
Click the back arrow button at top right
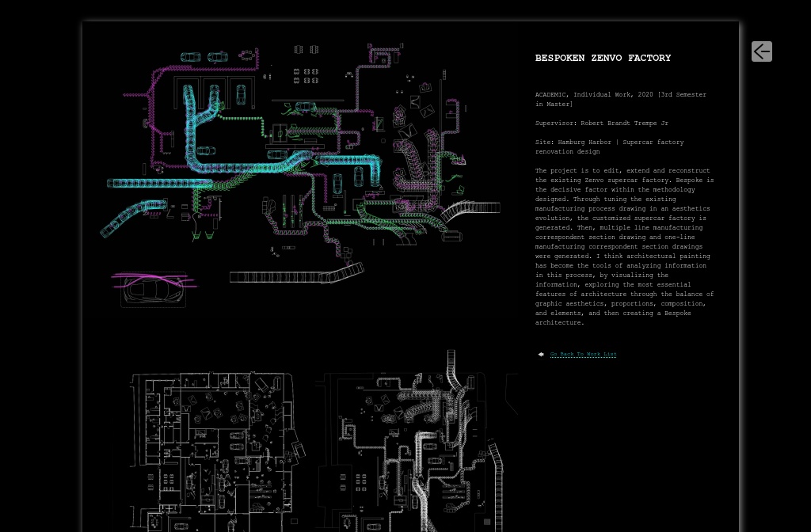click(x=761, y=51)
